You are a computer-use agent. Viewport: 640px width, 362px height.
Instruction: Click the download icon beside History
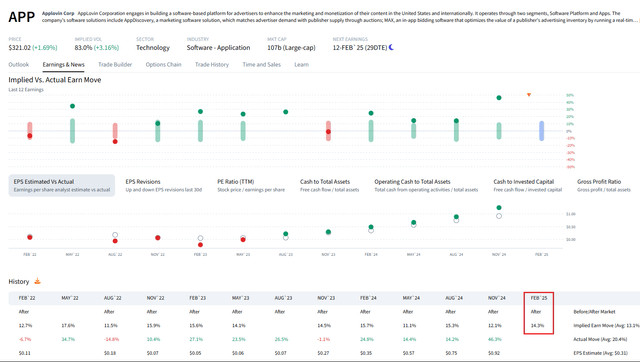(38, 281)
